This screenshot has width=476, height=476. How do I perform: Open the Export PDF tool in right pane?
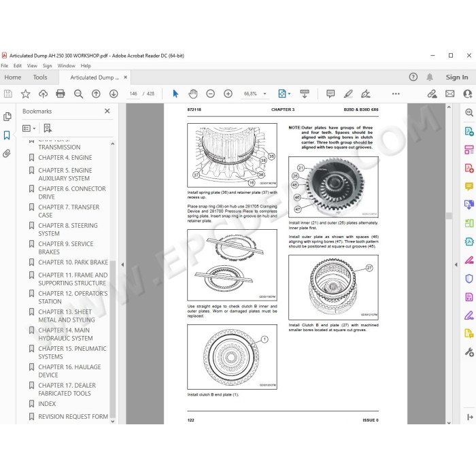click(469, 131)
